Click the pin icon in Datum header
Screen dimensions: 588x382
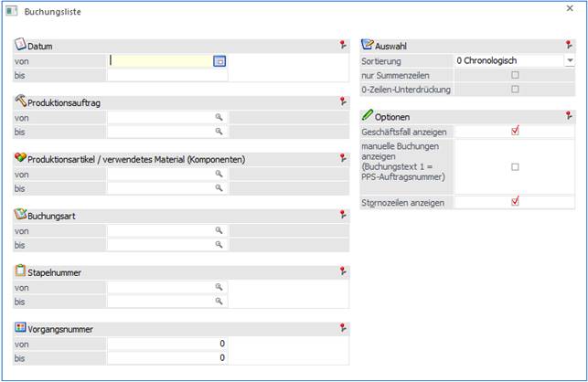pyautogui.click(x=343, y=45)
